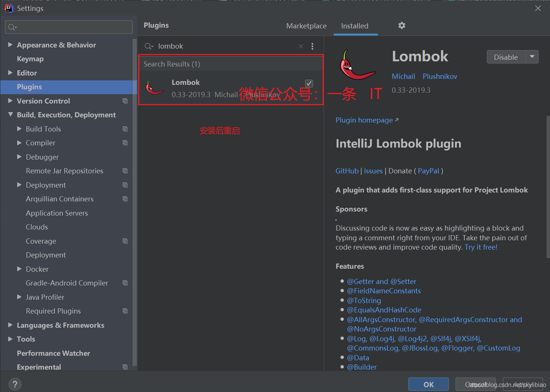The height and width of the screenshot is (392, 550).
Task: Click the project-level icon beside Compiler
Action: click(x=125, y=143)
